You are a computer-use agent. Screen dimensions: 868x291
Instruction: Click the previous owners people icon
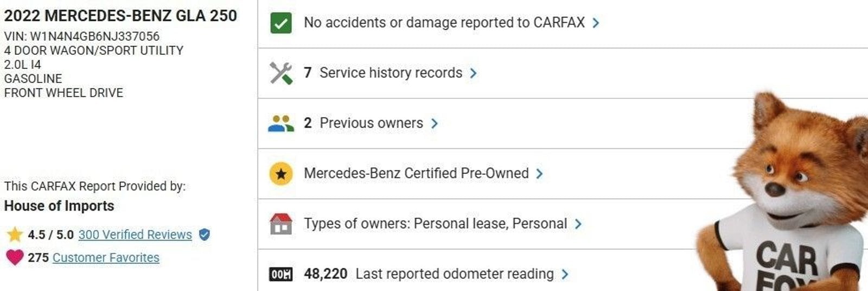tap(280, 124)
